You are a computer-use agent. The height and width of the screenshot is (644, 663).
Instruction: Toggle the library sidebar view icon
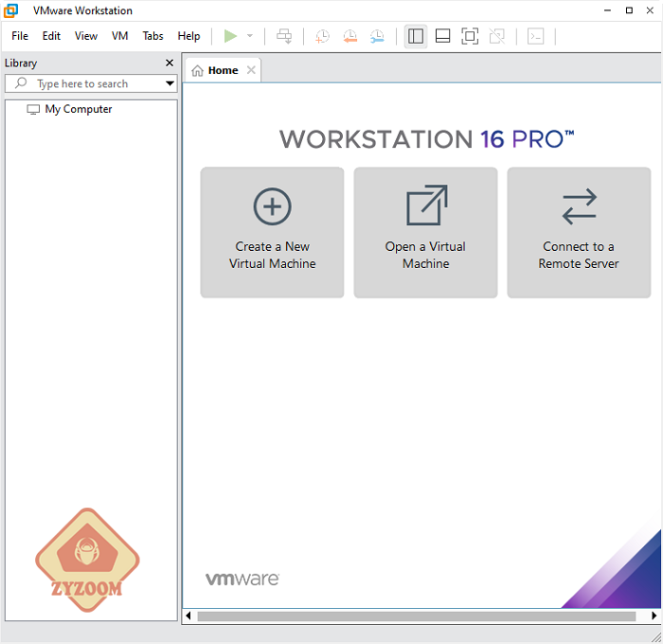416,36
